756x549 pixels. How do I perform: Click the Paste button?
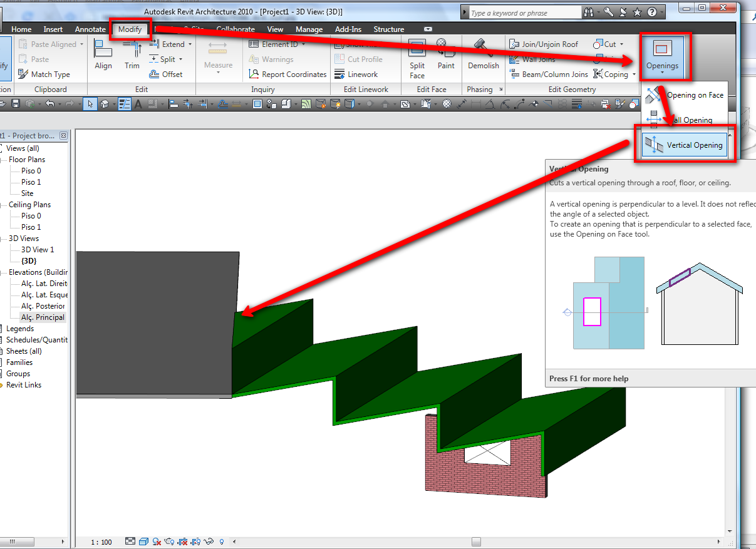click(34, 59)
